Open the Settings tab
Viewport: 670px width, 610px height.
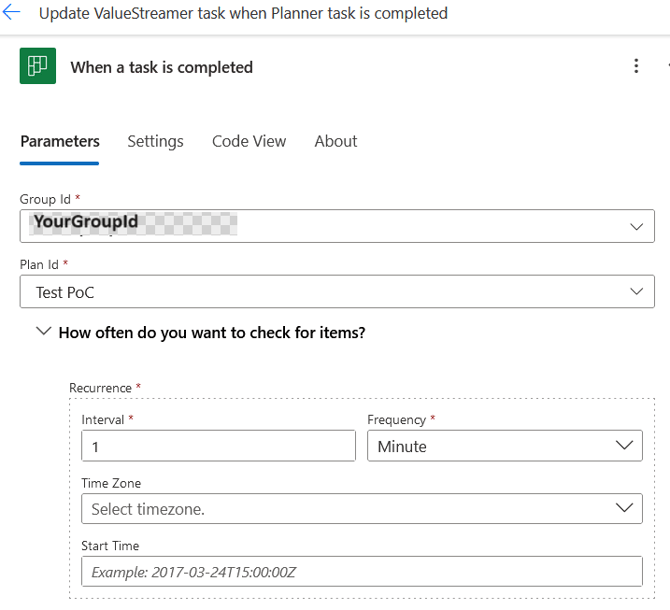point(155,142)
